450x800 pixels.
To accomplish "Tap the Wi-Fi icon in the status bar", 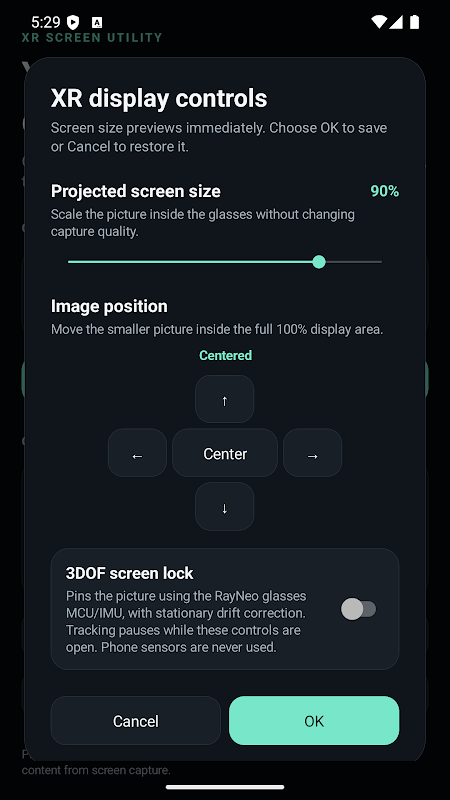I will [379, 22].
